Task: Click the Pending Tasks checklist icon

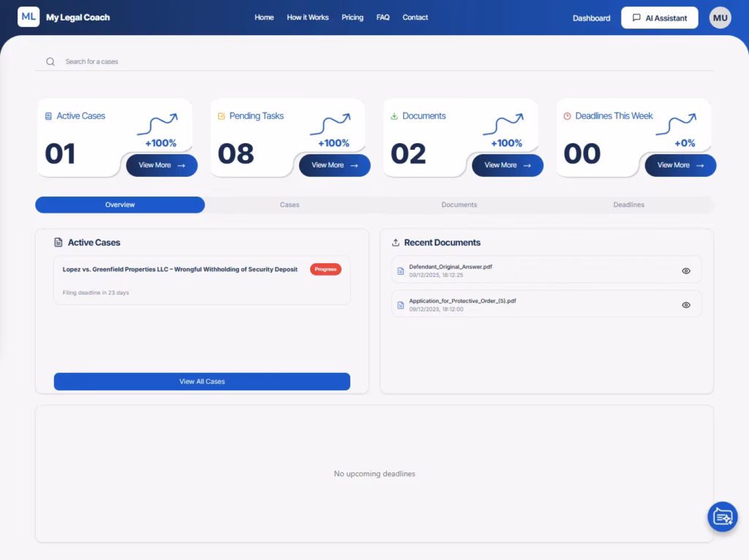Action: [222, 116]
